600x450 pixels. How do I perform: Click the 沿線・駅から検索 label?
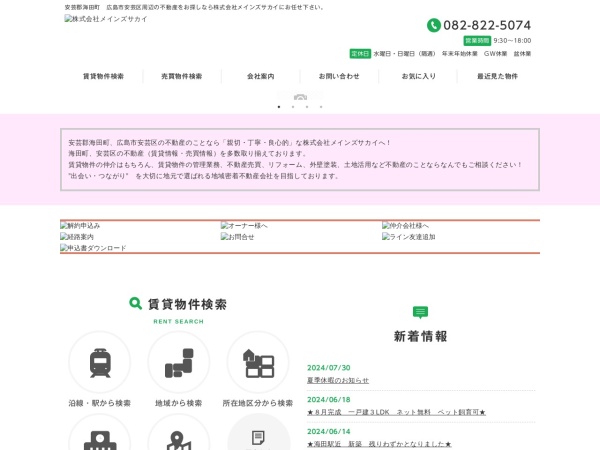pos(100,403)
